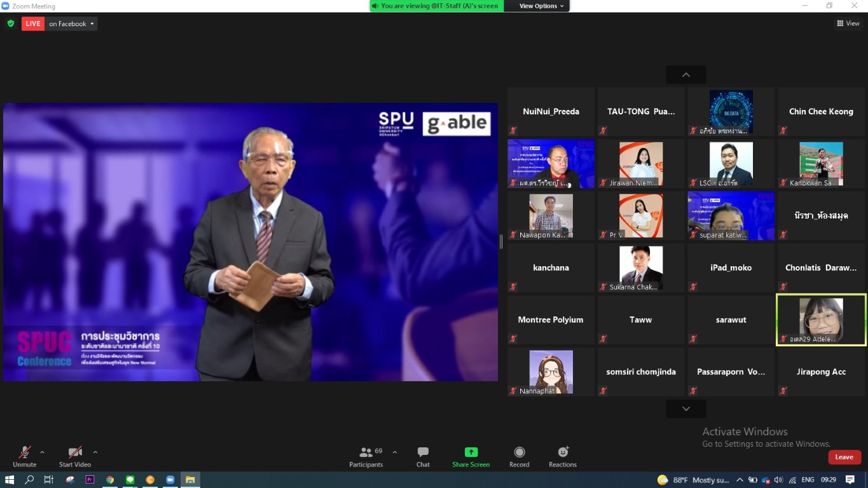Click the divider handle between video and gallery
Image resolution: width=868 pixels, height=488 pixels.
tap(501, 241)
